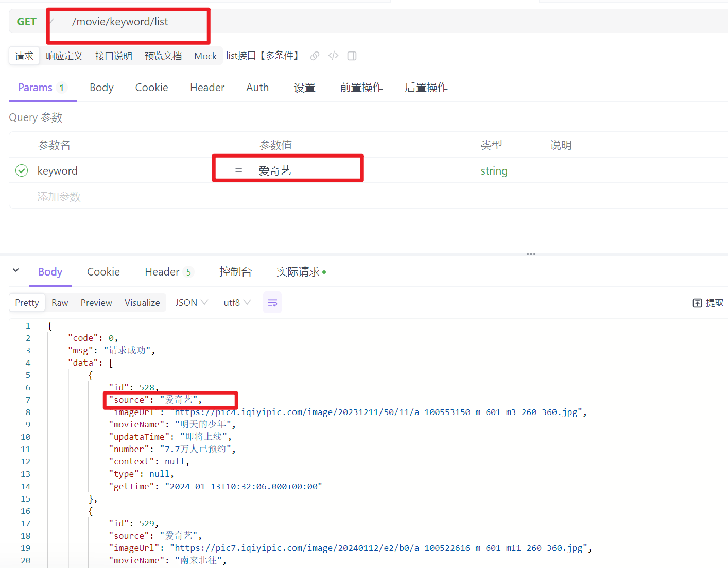Click the code generation icon
This screenshot has height=568, width=728.
pos(333,56)
